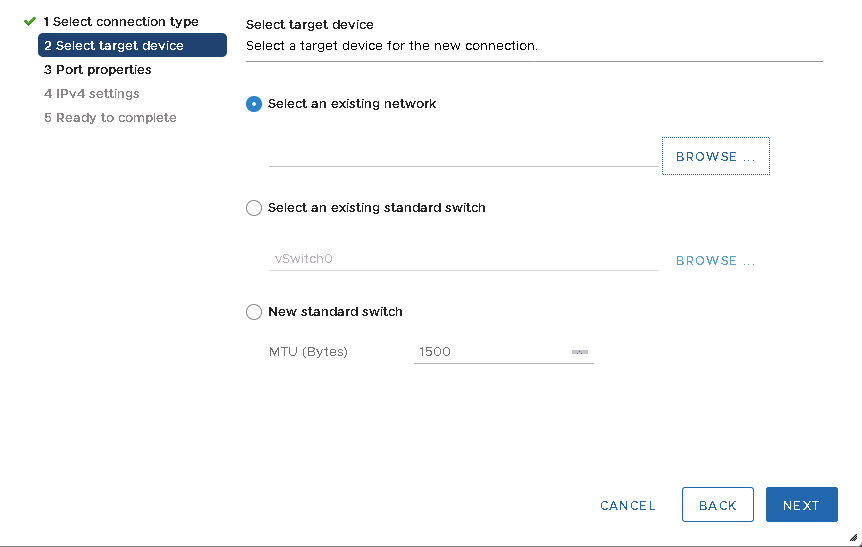Click the green checkmark beside step 1
Viewport: 862px width, 547px height.
point(30,21)
